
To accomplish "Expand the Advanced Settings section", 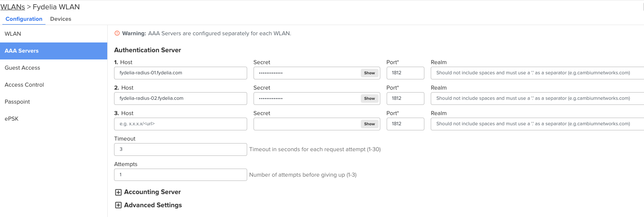I will click(119, 205).
